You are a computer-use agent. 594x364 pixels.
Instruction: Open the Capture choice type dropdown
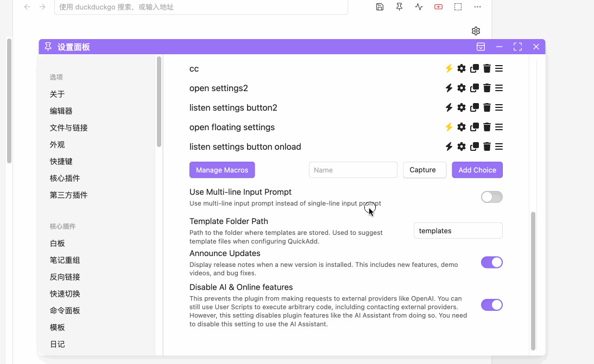[x=425, y=170]
